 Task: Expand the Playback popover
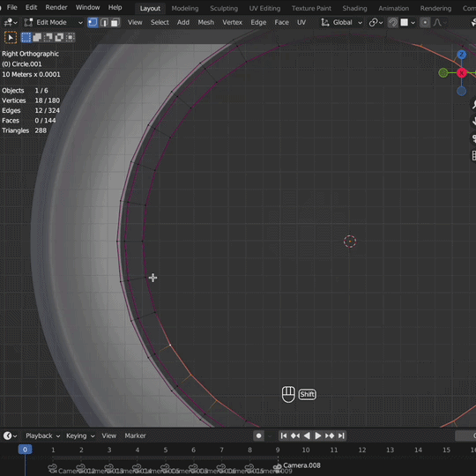(x=42, y=436)
